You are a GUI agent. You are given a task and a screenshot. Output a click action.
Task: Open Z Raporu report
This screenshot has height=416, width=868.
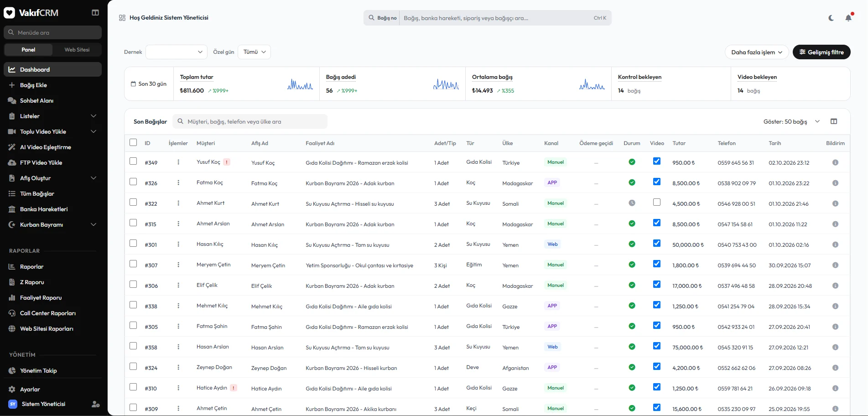tap(52, 282)
